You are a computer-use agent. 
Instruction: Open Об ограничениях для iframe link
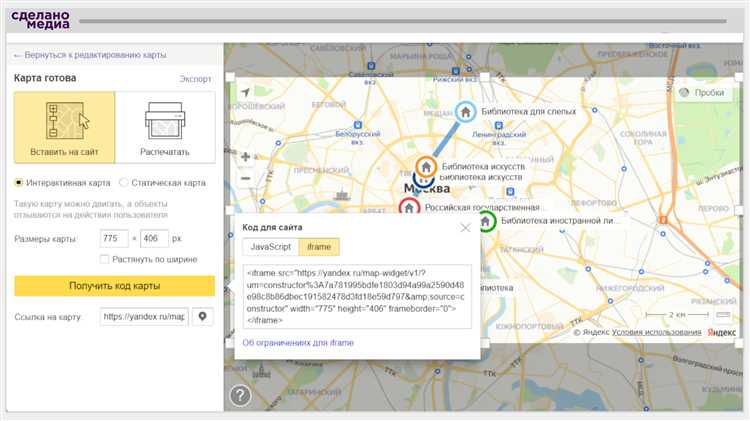(x=298, y=343)
